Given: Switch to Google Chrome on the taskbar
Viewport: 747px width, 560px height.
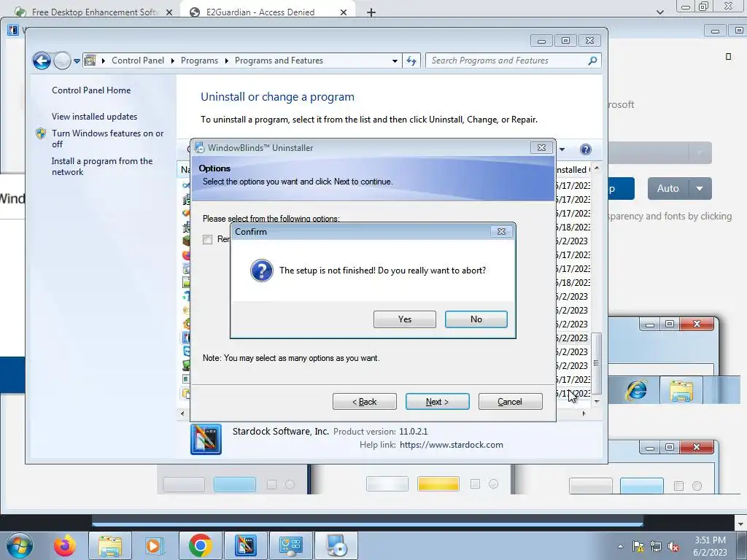Looking at the screenshot, I should (x=200, y=545).
